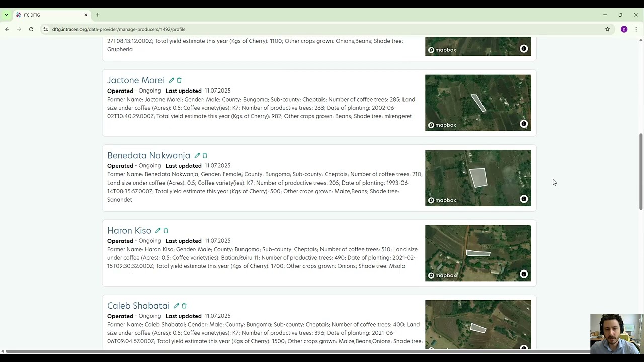Open the Haron Kiso plot title

tap(129, 231)
